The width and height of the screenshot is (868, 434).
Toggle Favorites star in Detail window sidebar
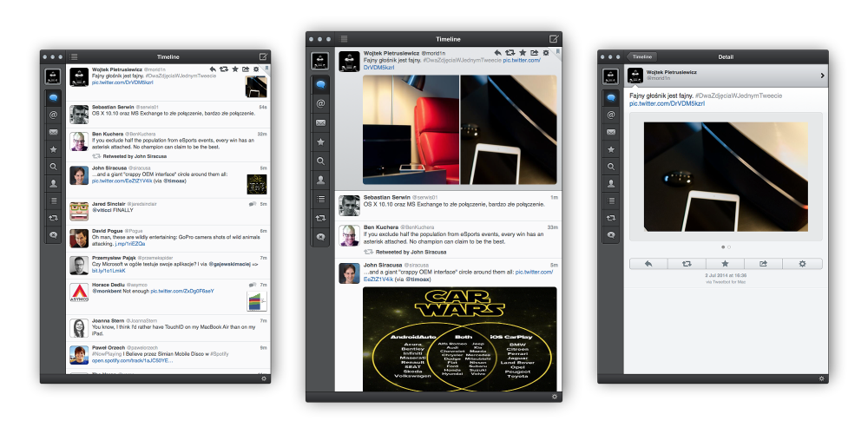(610, 149)
